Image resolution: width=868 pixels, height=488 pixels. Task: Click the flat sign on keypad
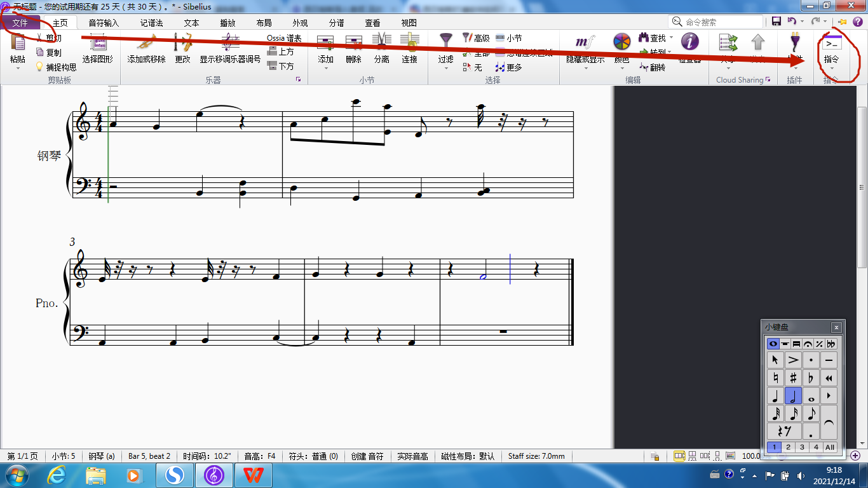click(x=811, y=378)
